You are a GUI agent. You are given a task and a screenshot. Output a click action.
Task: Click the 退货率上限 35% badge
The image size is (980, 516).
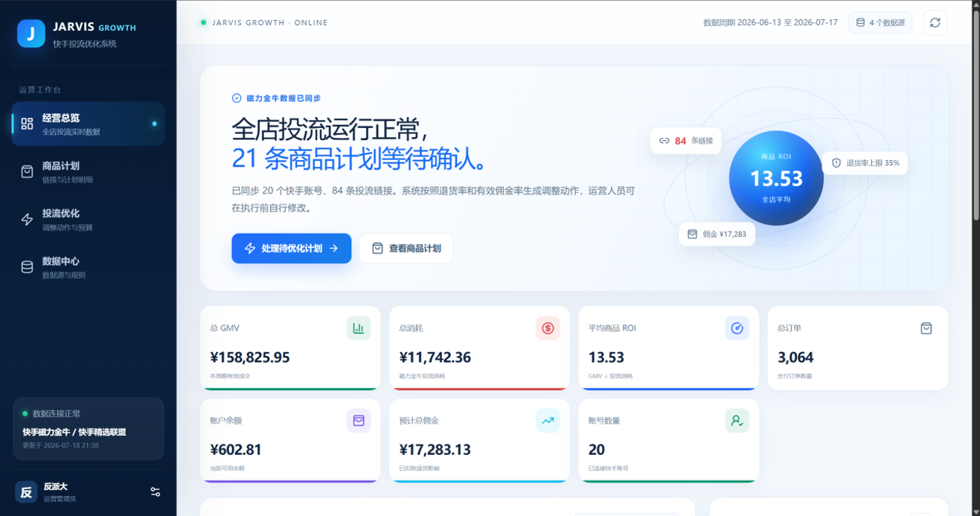click(865, 162)
